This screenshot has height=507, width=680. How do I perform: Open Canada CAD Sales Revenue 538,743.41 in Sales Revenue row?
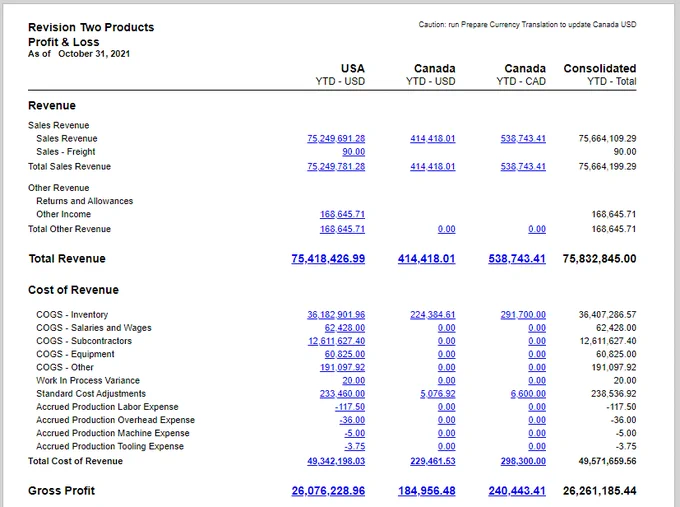[x=523, y=138]
